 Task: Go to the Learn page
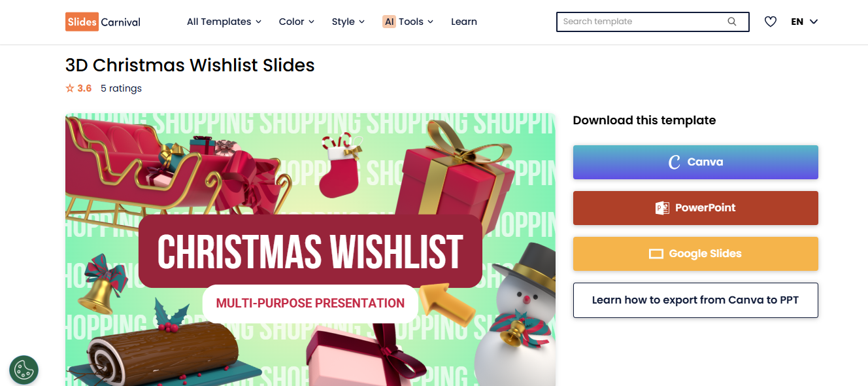tap(464, 22)
